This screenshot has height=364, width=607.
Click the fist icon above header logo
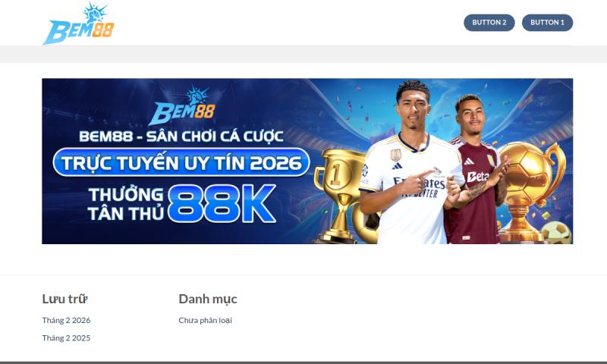[x=94, y=11]
